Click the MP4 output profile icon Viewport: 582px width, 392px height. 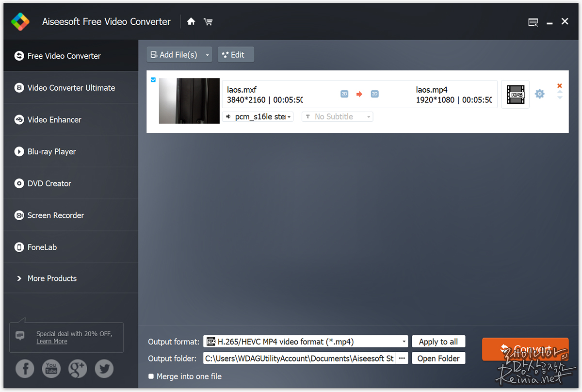515,94
